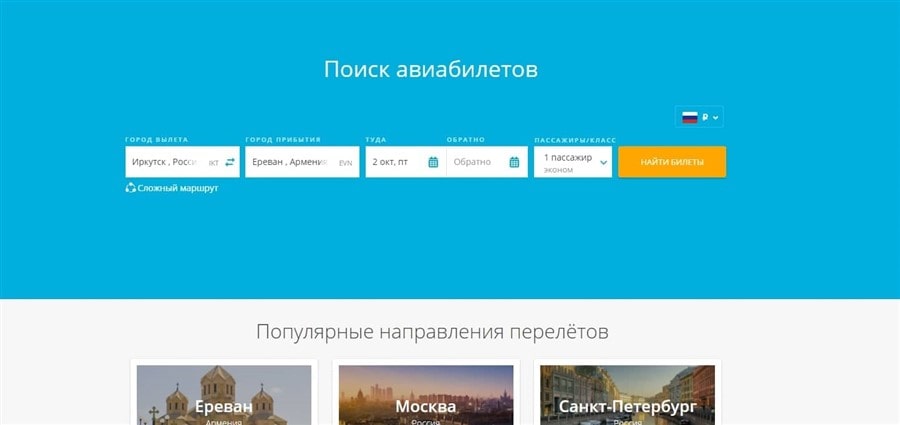Expand the 1 пассажир эконом dropdown
The width and height of the screenshot is (900, 425).
point(573,162)
